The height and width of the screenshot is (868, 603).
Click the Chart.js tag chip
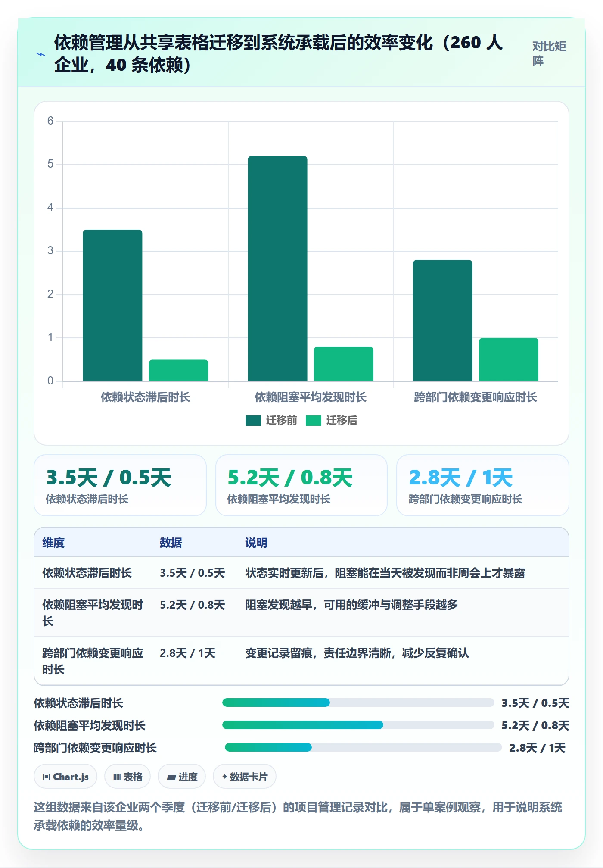[65, 777]
